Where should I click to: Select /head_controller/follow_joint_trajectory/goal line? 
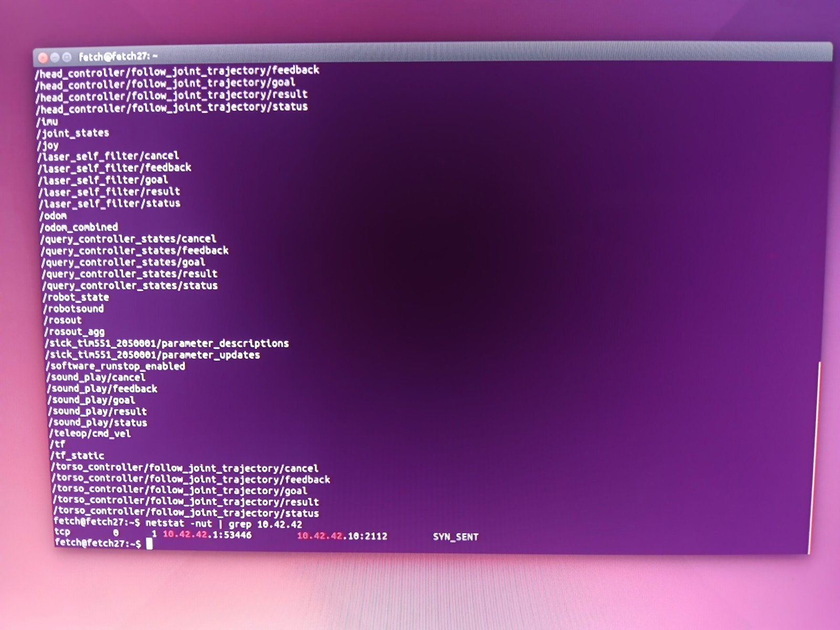(x=165, y=84)
